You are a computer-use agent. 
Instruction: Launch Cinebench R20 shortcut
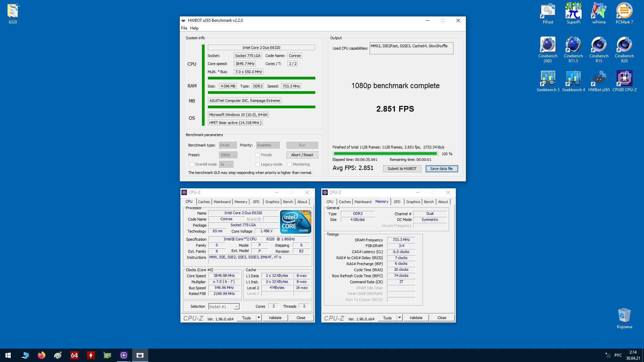click(x=624, y=50)
